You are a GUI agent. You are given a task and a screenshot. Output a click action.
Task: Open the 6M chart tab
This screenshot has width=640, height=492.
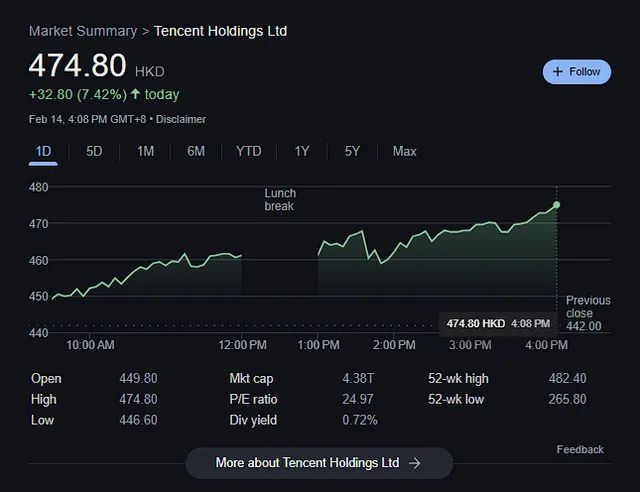click(196, 151)
